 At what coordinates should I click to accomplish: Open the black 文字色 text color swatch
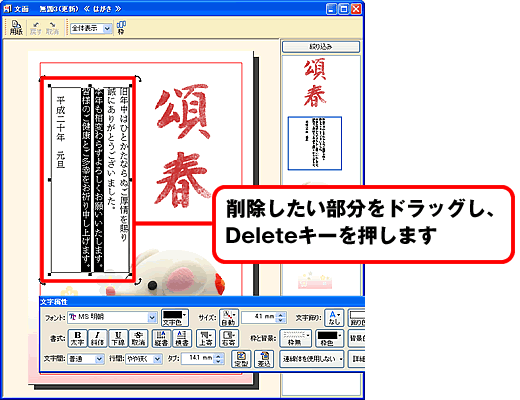[175, 318]
